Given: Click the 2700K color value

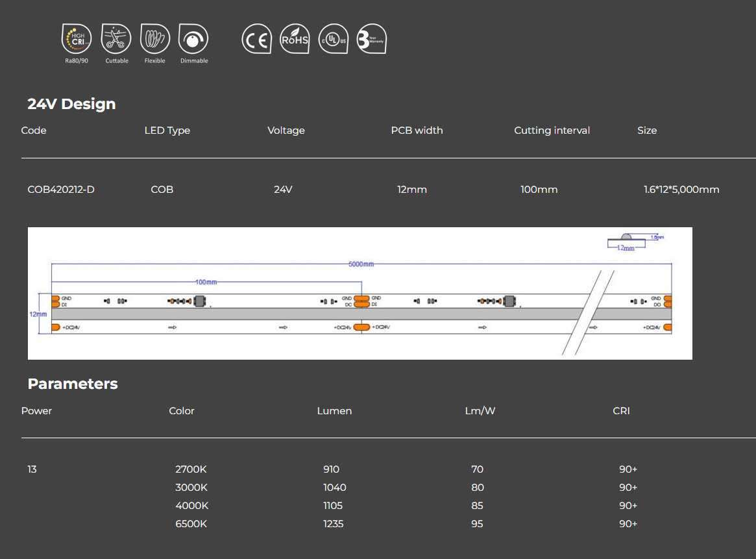Looking at the screenshot, I should pyautogui.click(x=191, y=469).
